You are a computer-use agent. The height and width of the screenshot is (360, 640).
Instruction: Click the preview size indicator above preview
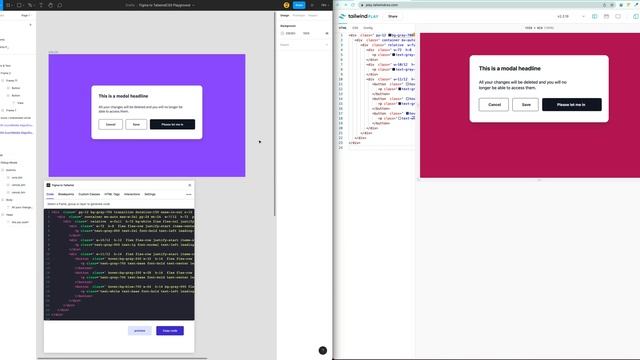(x=539, y=28)
